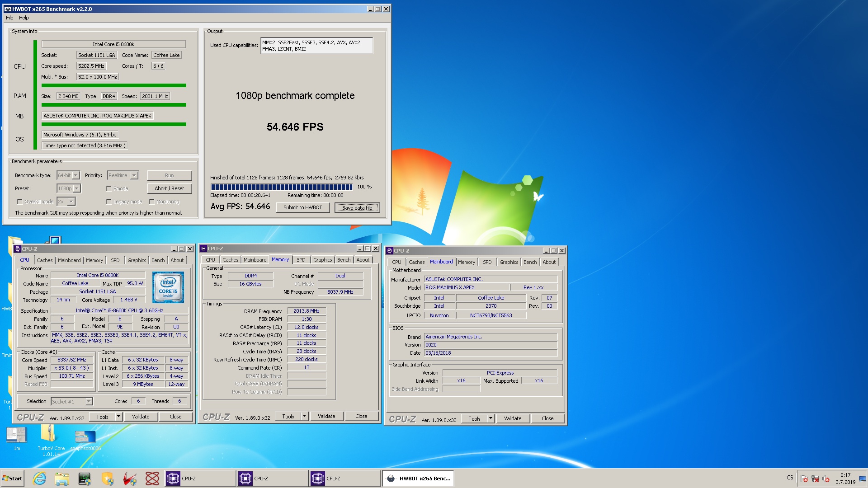This screenshot has height=488, width=868.
Task: Toggle the Legacy mode checkbox
Action: click(x=109, y=202)
